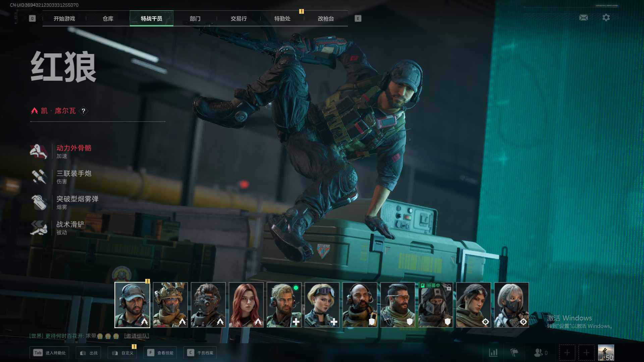Open the 特勤处 tab

282,19
